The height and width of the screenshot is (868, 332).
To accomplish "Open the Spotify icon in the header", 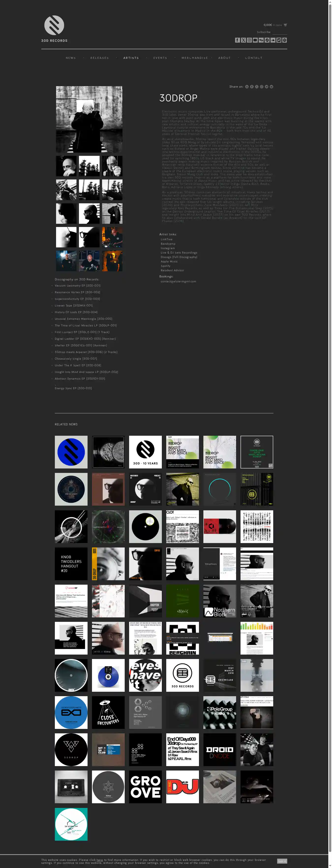I will (285, 40).
